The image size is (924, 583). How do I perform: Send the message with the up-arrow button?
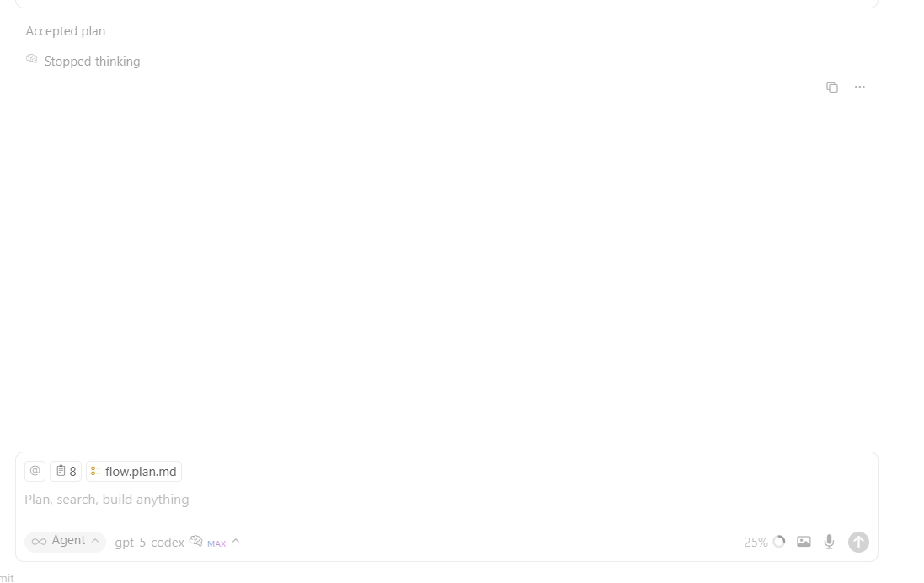click(858, 542)
